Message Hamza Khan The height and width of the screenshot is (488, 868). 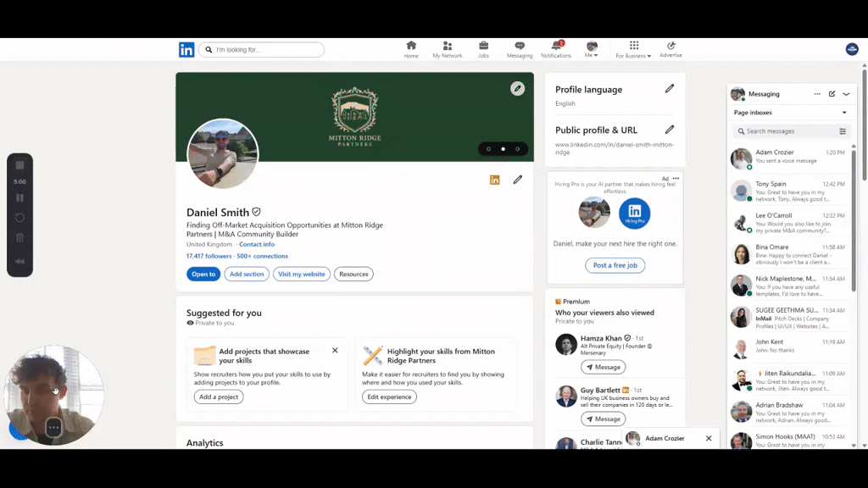(603, 367)
